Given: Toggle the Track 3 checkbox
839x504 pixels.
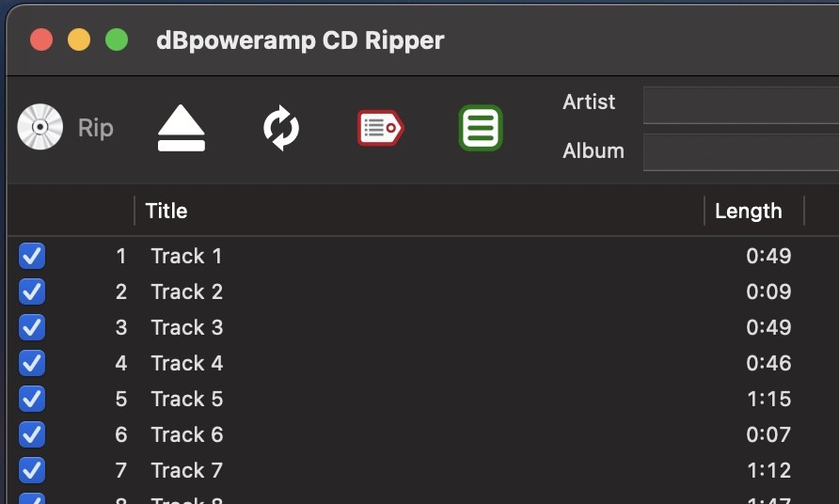Looking at the screenshot, I should tap(32, 327).
